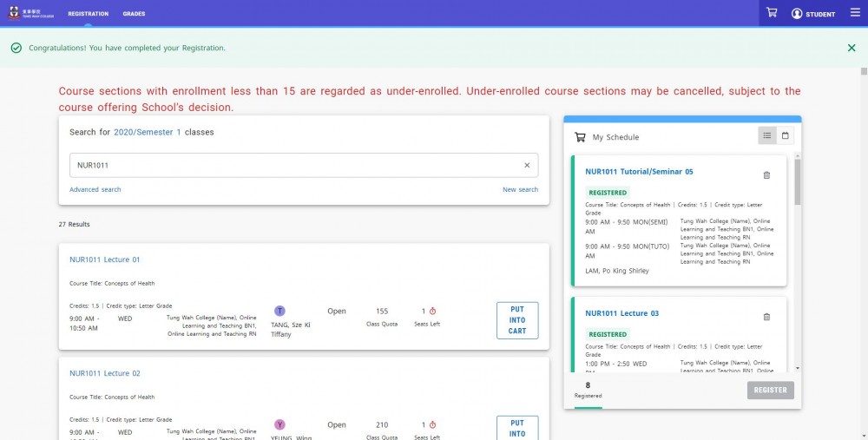
Task: Click instructor avatar T for Tang Sze Ki
Action: [x=280, y=311]
